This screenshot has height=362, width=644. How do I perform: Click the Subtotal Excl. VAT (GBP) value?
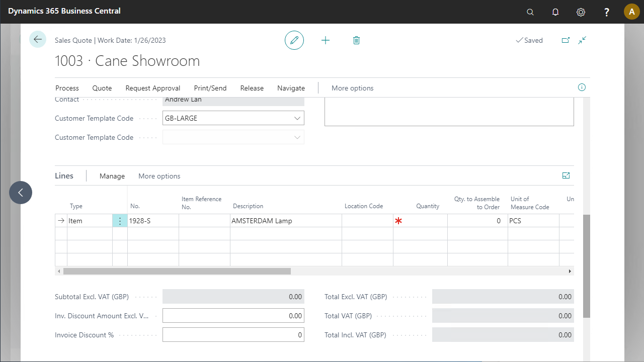click(233, 297)
